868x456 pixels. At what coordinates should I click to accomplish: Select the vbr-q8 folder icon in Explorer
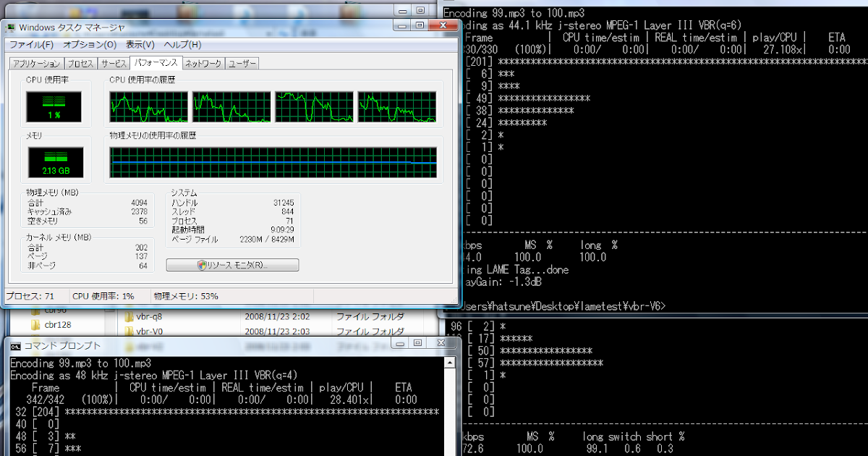click(129, 317)
